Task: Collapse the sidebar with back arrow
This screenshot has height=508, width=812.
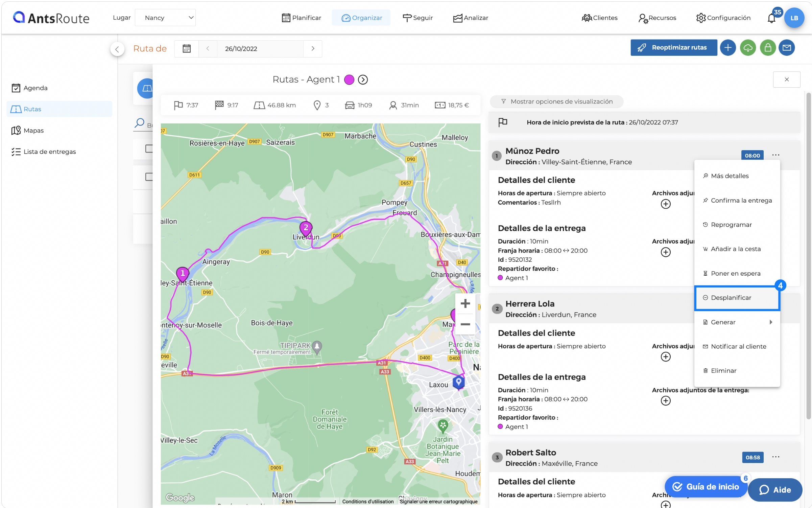Action: point(117,49)
